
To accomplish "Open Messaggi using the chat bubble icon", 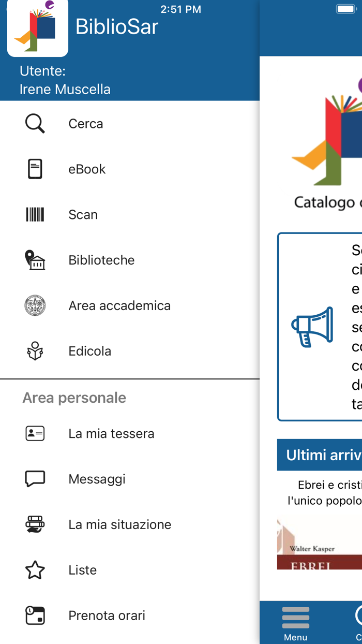I will (34, 479).
